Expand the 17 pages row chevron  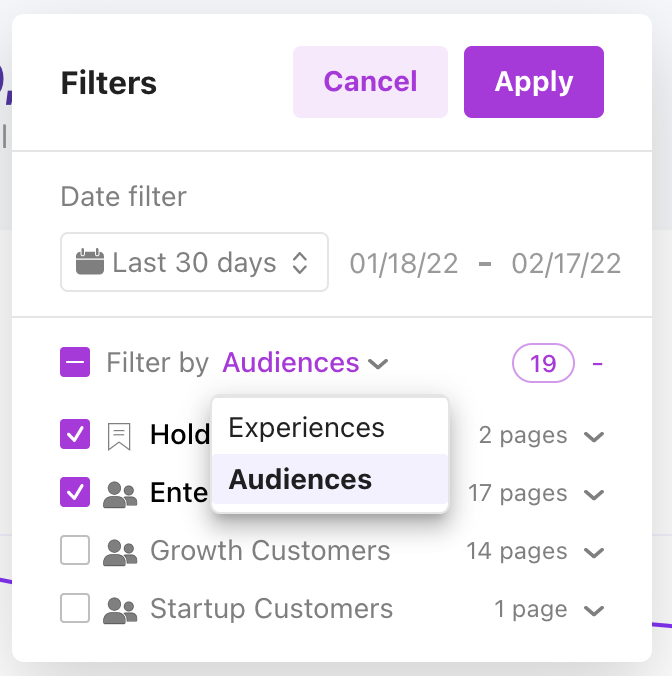(594, 495)
